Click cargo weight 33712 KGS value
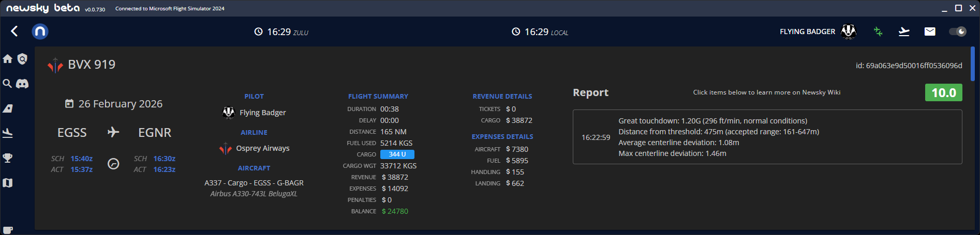980x235 pixels. [398, 166]
